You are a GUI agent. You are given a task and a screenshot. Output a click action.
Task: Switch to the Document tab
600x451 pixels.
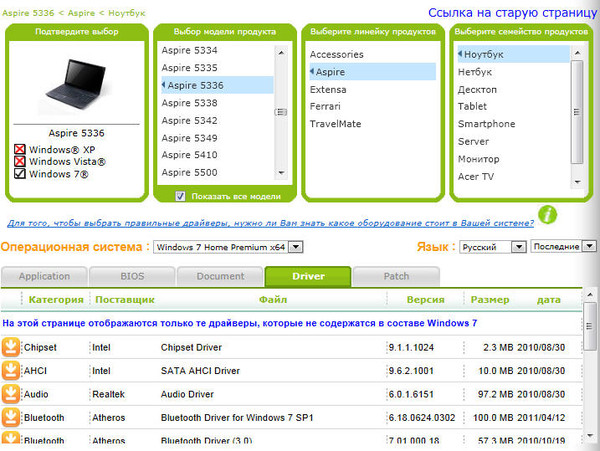(220, 276)
